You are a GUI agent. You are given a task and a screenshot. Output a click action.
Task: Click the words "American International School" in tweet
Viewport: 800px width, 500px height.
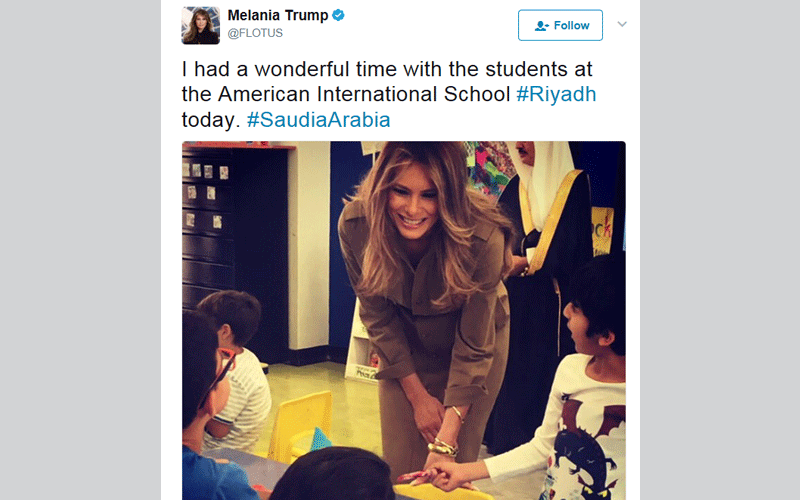click(364, 94)
